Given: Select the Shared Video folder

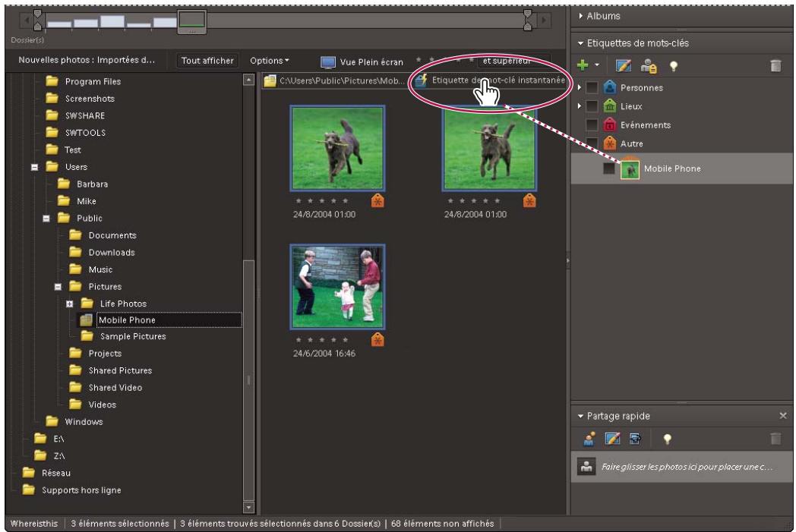Looking at the screenshot, I should [115, 388].
